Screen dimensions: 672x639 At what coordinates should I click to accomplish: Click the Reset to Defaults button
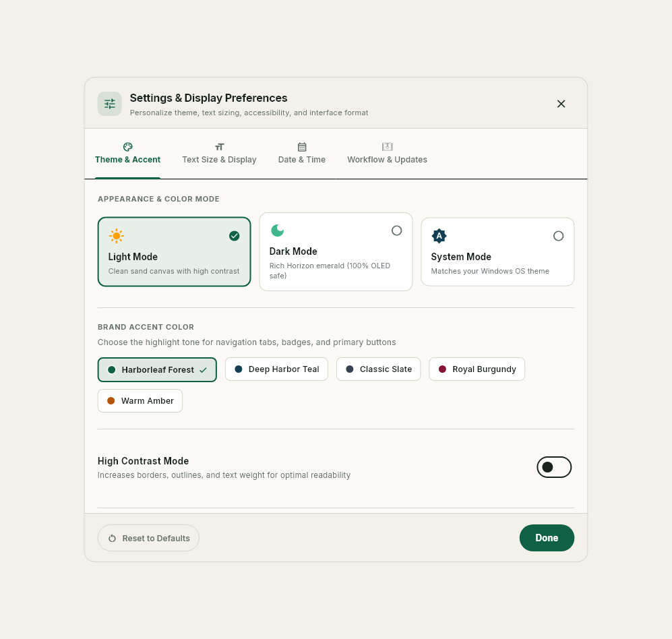148,538
